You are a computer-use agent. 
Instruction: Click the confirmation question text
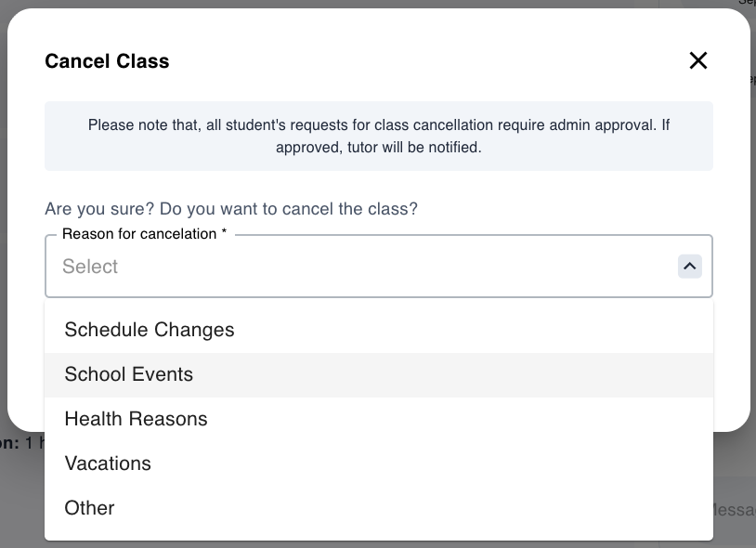coord(230,208)
